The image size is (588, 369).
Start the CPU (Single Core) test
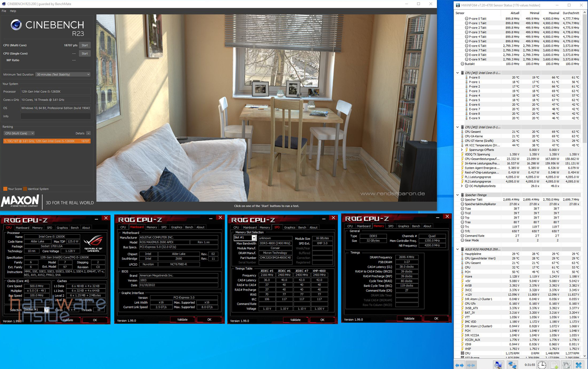click(x=85, y=53)
